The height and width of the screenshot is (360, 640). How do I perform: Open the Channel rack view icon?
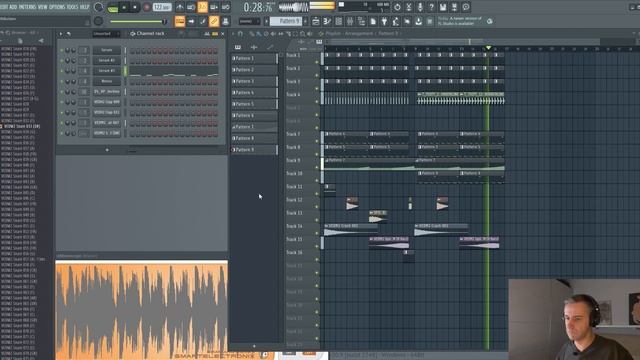pyautogui.click(x=338, y=21)
